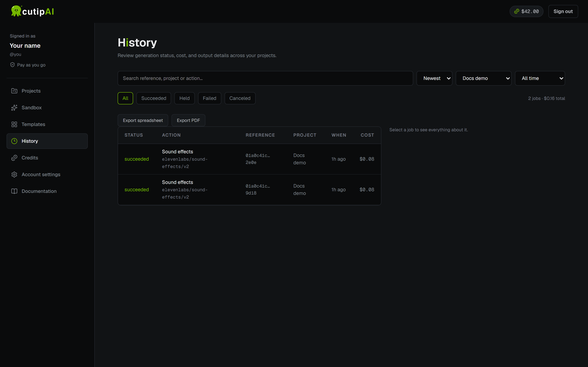Open Documentation book icon
Image resolution: width=588 pixels, height=367 pixels.
point(14,191)
